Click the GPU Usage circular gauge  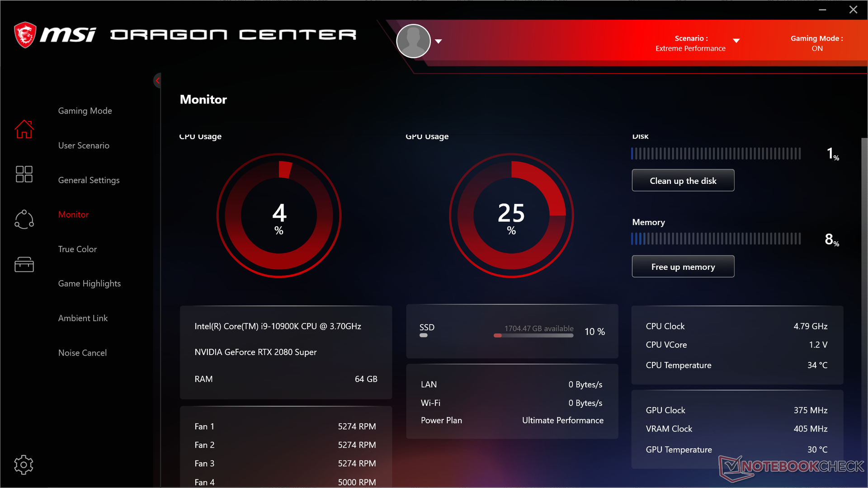(511, 216)
